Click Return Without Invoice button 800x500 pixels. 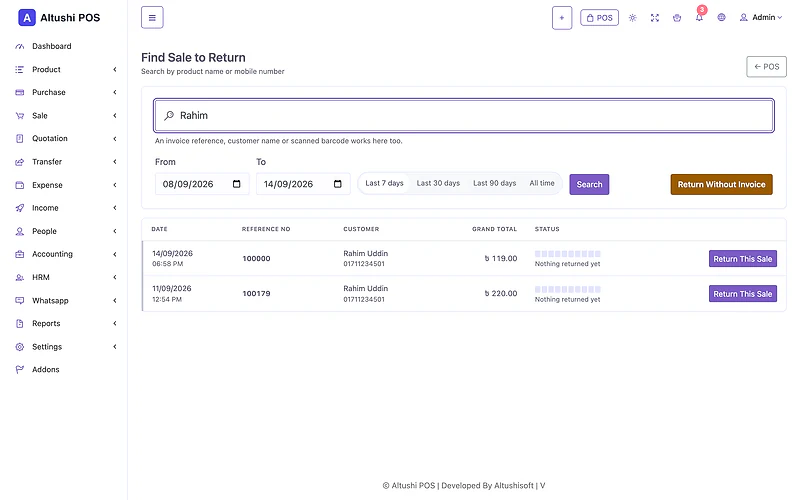point(721,185)
